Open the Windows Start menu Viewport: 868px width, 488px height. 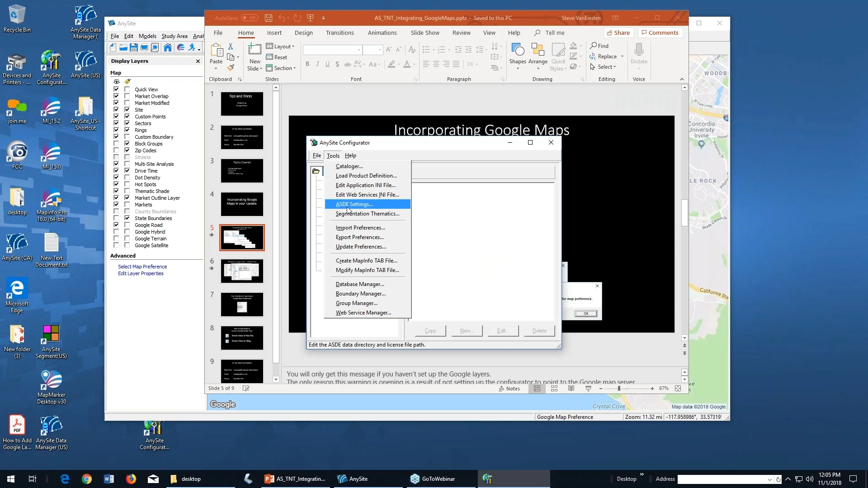pos(11,479)
